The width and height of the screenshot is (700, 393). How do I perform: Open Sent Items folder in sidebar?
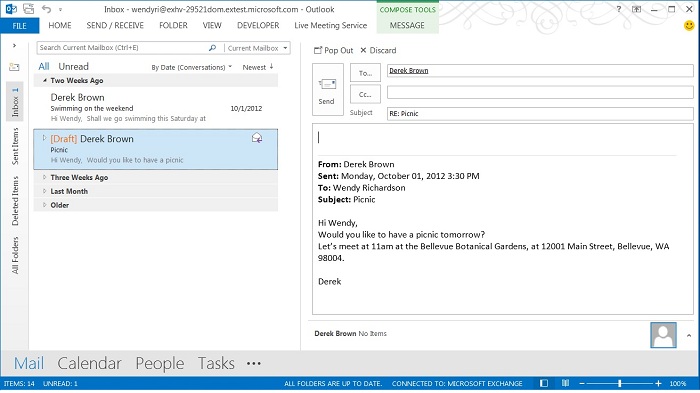click(15, 146)
